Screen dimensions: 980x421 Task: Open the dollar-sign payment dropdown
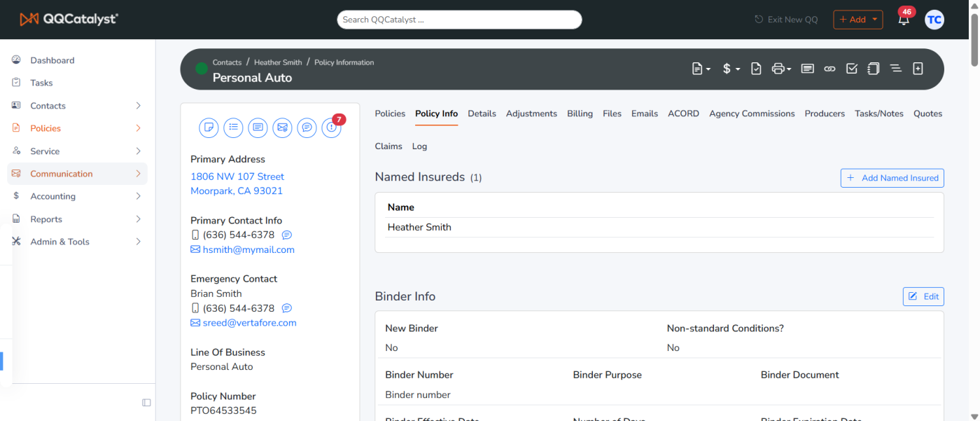(731, 69)
